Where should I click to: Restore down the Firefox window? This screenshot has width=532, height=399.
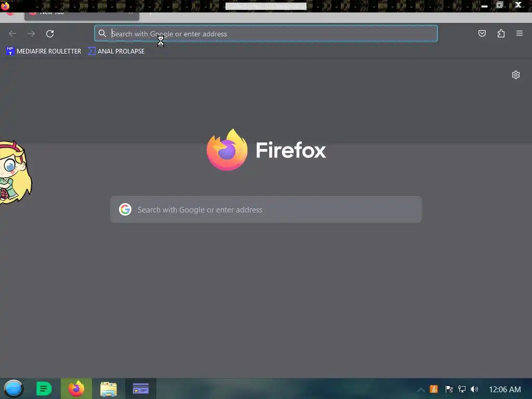point(499,5)
